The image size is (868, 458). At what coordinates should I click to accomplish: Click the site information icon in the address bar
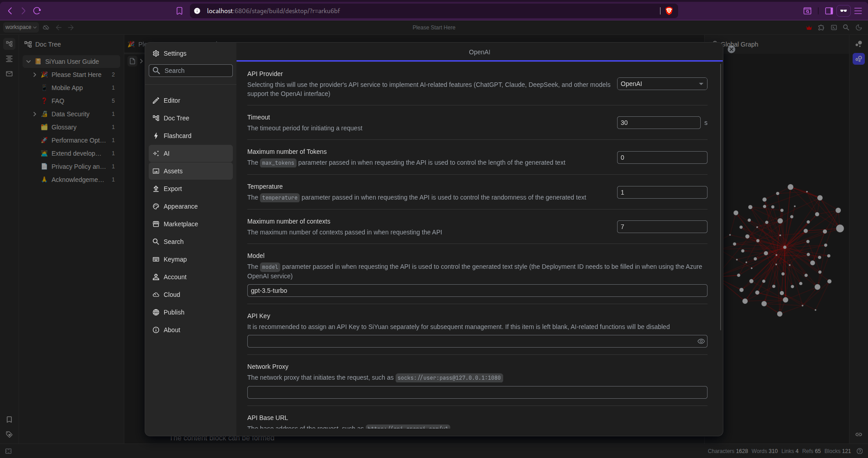pos(197,11)
